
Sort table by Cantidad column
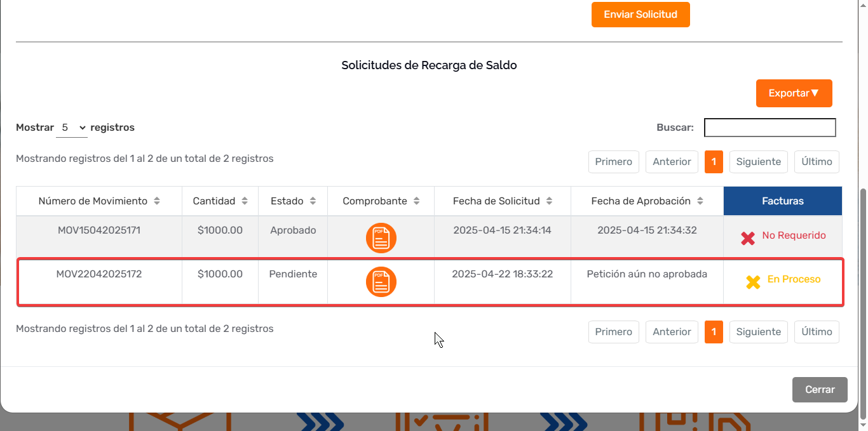coord(245,201)
